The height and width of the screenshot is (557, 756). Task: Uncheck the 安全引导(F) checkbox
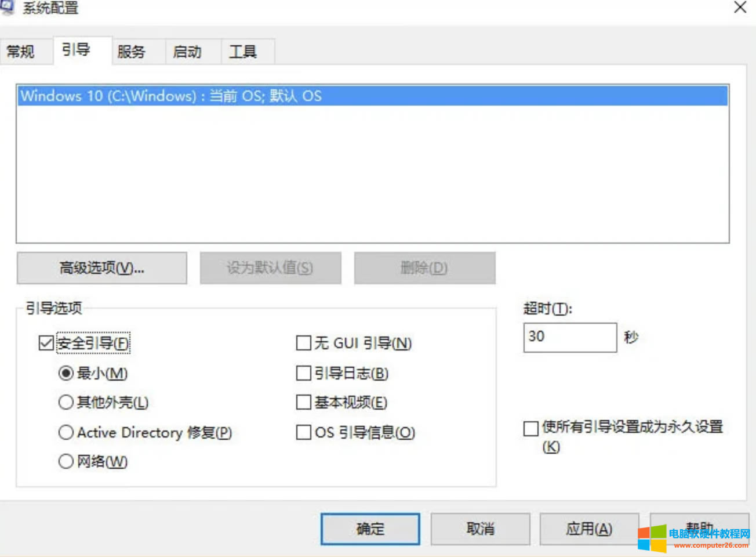[x=46, y=343]
